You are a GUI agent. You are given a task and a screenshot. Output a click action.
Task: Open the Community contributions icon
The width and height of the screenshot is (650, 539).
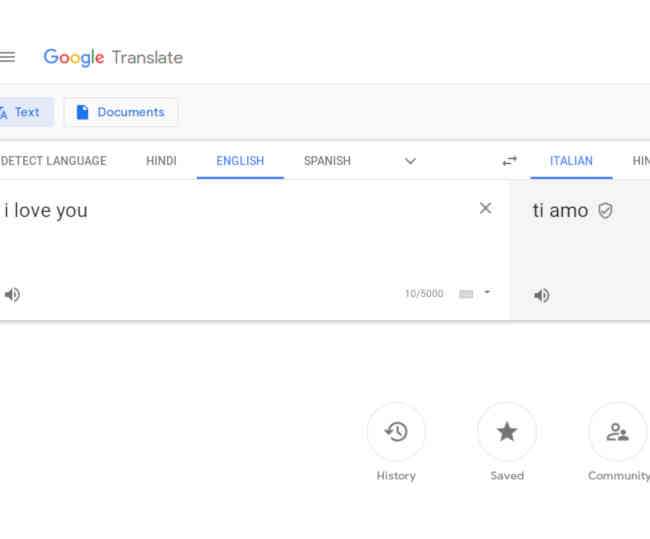[618, 432]
